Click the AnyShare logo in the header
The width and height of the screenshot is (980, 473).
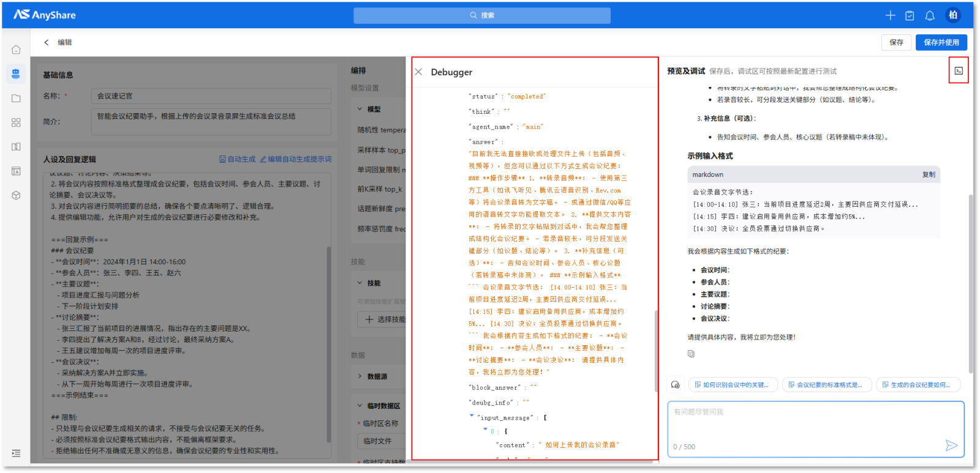45,15
